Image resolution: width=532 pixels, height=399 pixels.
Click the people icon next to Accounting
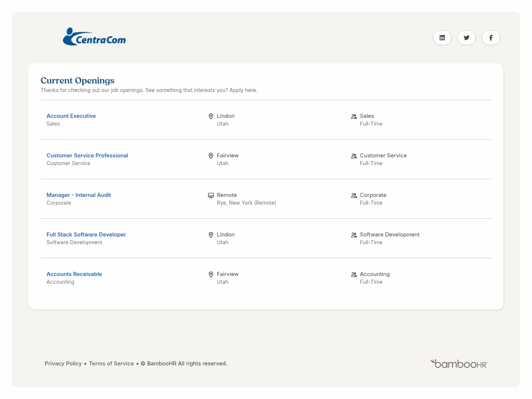(x=354, y=274)
